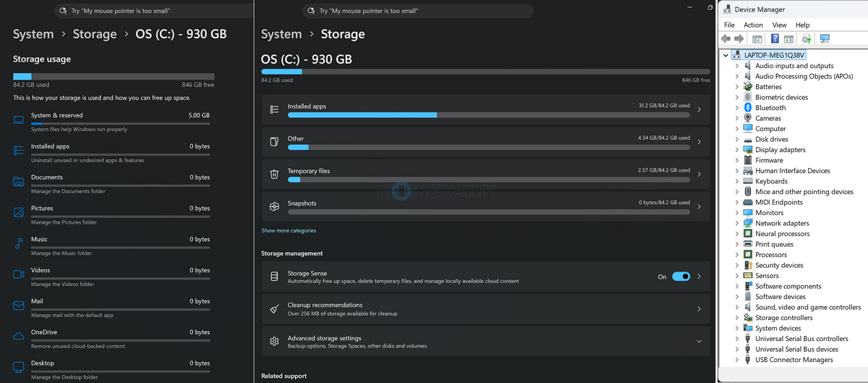868x383 pixels.
Task: Click the Storage usage bar showing 84.2 GB used
Action: tap(114, 76)
